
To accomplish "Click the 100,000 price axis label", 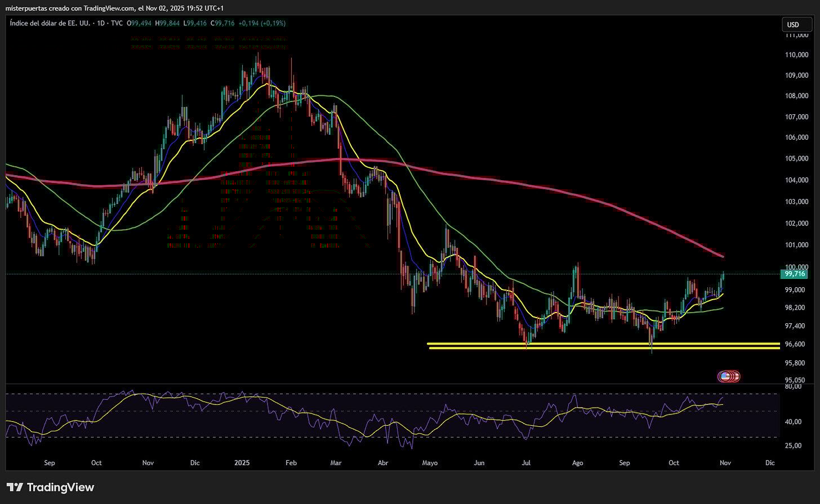I will [x=797, y=267].
